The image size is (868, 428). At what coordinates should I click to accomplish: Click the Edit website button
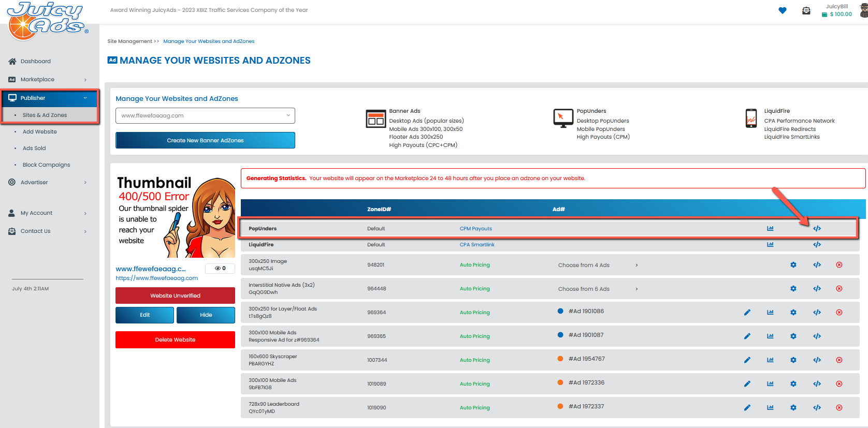(x=144, y=315)
